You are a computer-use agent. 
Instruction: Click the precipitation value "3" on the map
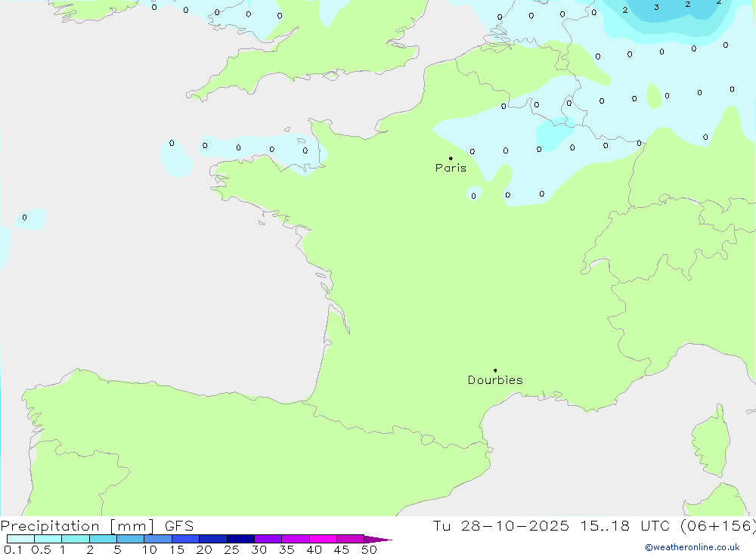click(x=656, y=8)
